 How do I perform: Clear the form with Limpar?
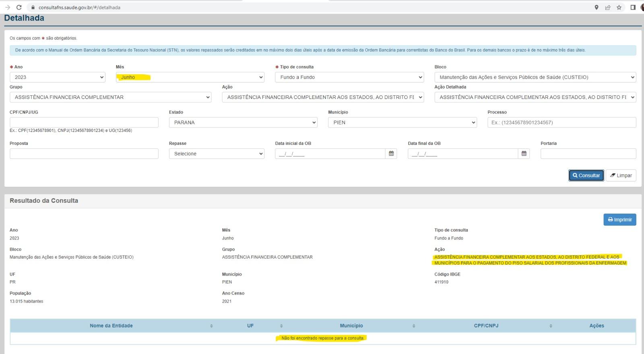(621, 175)
